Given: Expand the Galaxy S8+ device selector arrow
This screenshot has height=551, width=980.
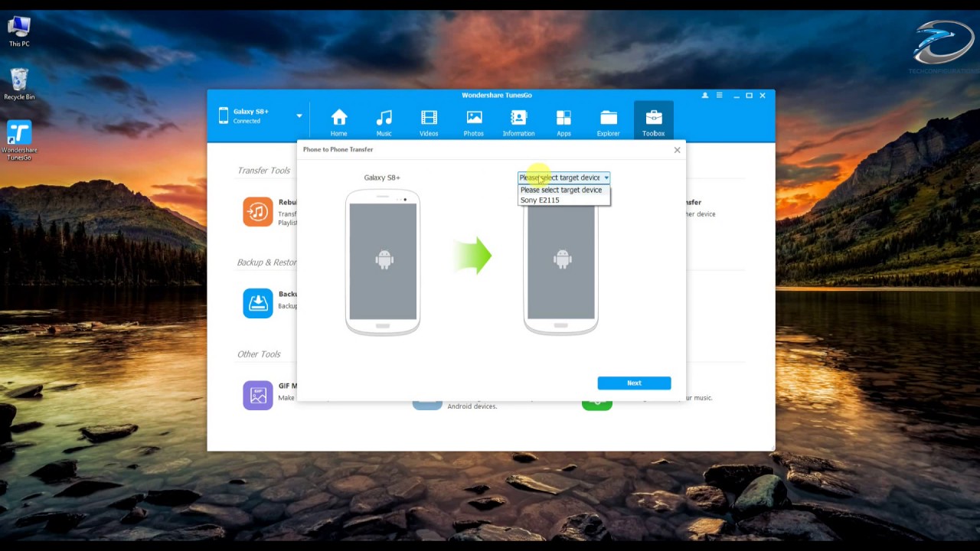Looking at the screenshot, I should pos(299,116).
